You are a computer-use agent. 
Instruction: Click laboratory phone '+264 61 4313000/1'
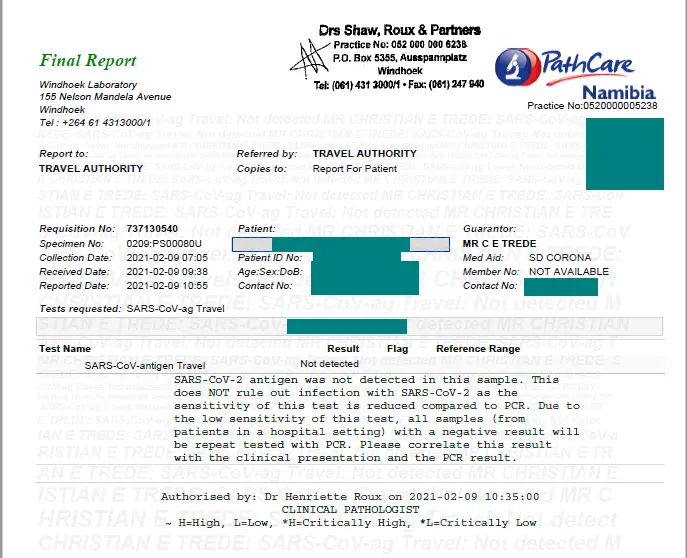coord(106,123)
